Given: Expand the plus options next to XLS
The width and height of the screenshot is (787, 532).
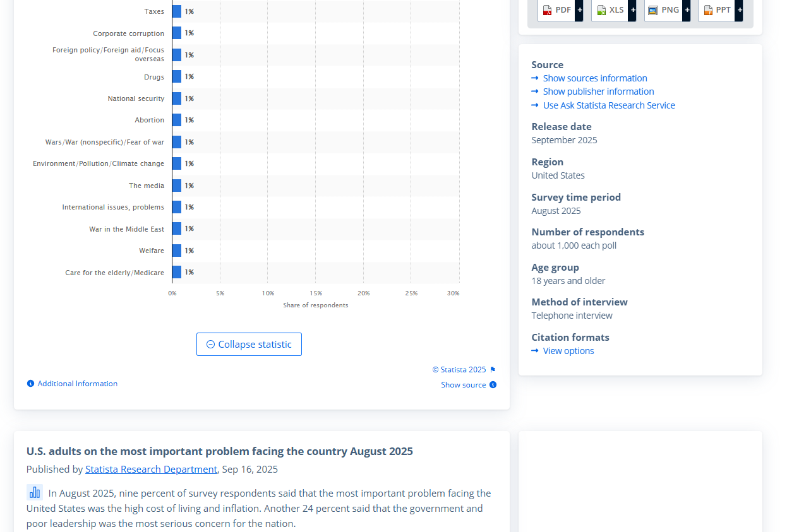Looking at the screenshot, I should (632, 10).
